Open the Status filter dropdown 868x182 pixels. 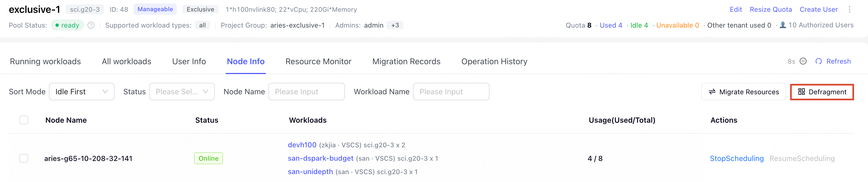click(182, 92)
